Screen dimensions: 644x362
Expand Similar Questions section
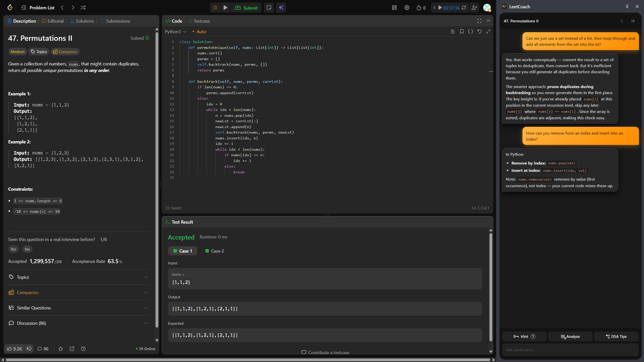pyautogui.click(x=79, y=308)
